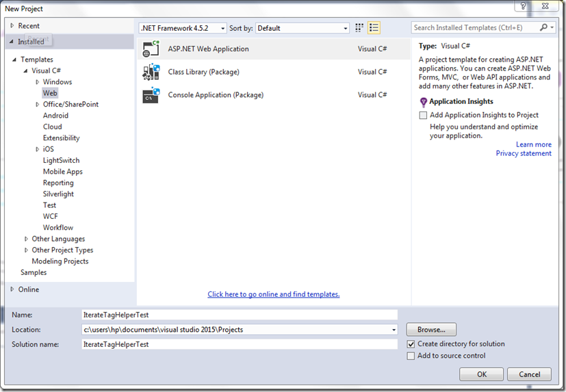Viewport: 566px width, 392px height.
Task: Select Modeling Projects in the tree
Action: point(60,261)
